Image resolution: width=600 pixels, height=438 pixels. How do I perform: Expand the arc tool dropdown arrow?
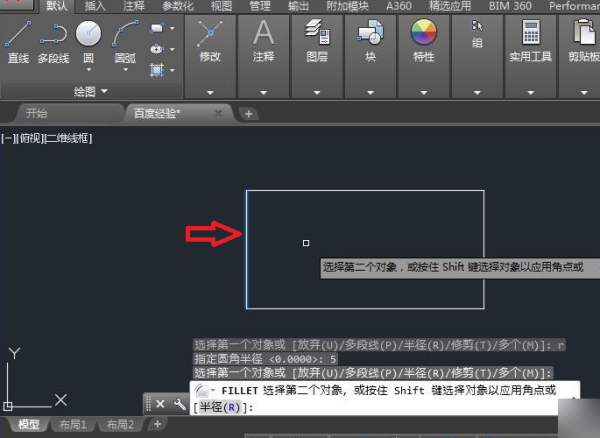tap(125, 70)
